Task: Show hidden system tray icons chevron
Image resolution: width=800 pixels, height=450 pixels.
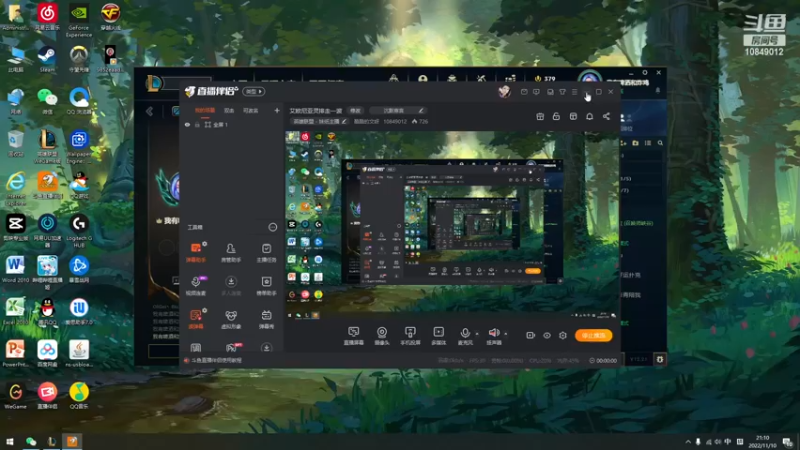Action: (688, 442)
